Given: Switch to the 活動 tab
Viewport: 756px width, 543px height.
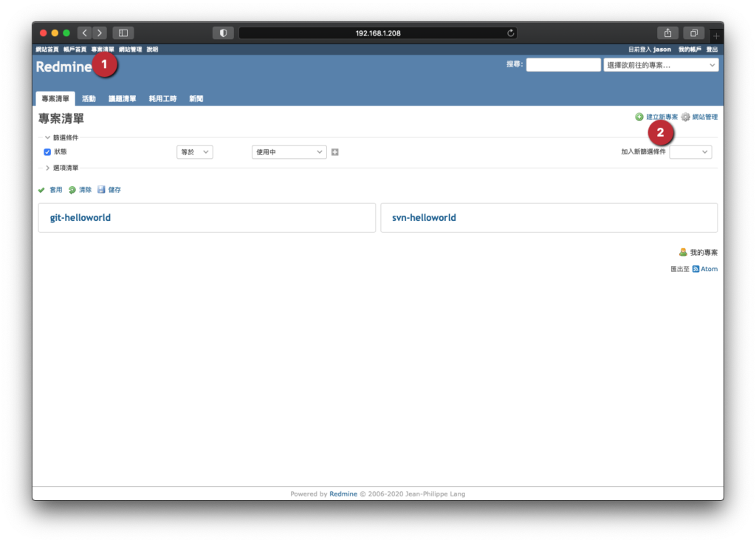Looking at the screenshot, I should point(89,98).
